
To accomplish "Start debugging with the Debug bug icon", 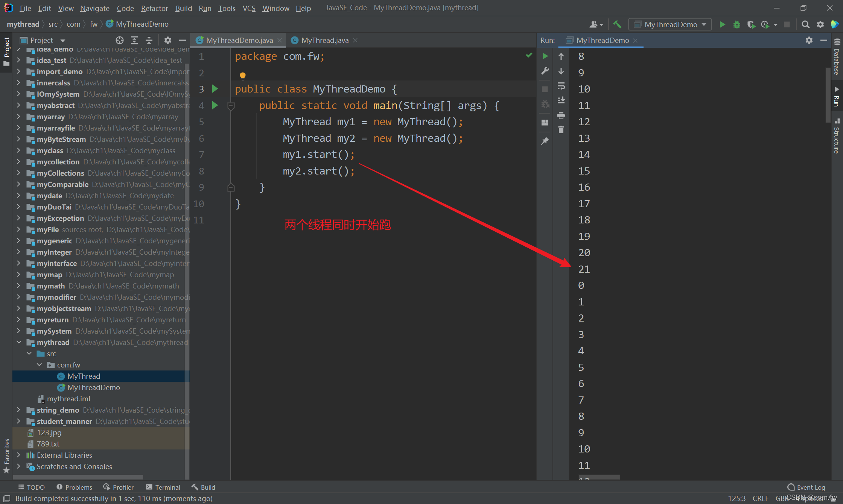I will [736, 24].
